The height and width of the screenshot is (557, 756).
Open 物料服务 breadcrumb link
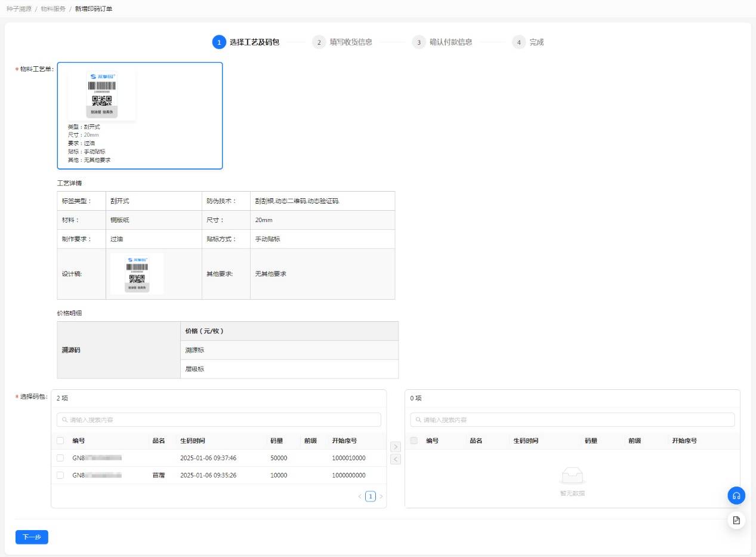pyautogui.click(x=53, y=9)
